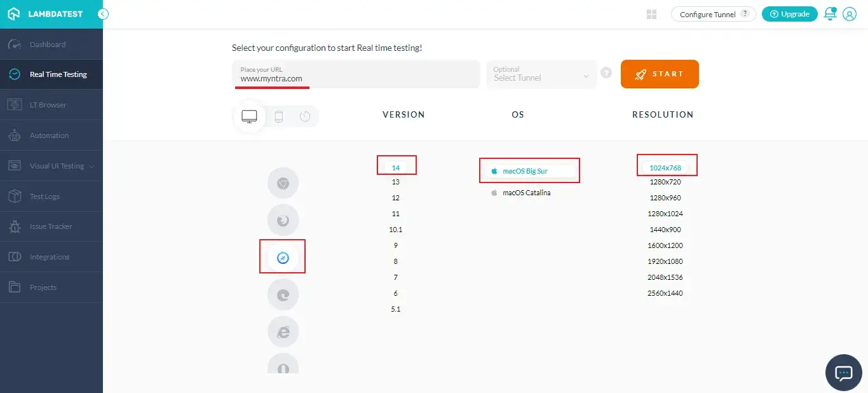Select the Firefox browser icon
The height and width of the screenshot is (393, 868).
click(283, 221)
